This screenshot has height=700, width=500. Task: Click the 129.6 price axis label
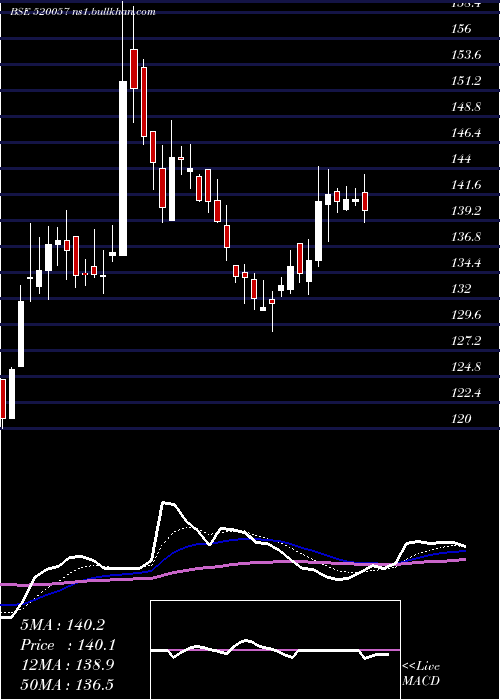point(466,315)
